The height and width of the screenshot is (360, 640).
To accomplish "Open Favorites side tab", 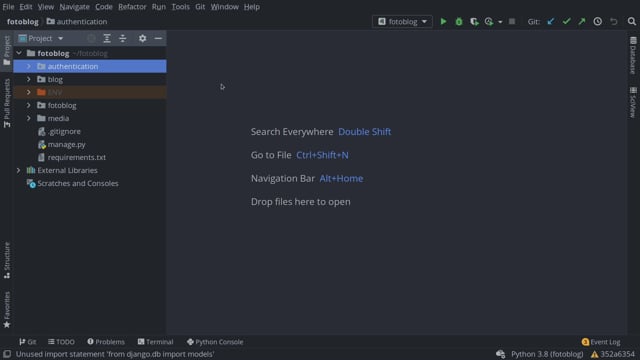I will pyautogui.click(x=7, y=310).
